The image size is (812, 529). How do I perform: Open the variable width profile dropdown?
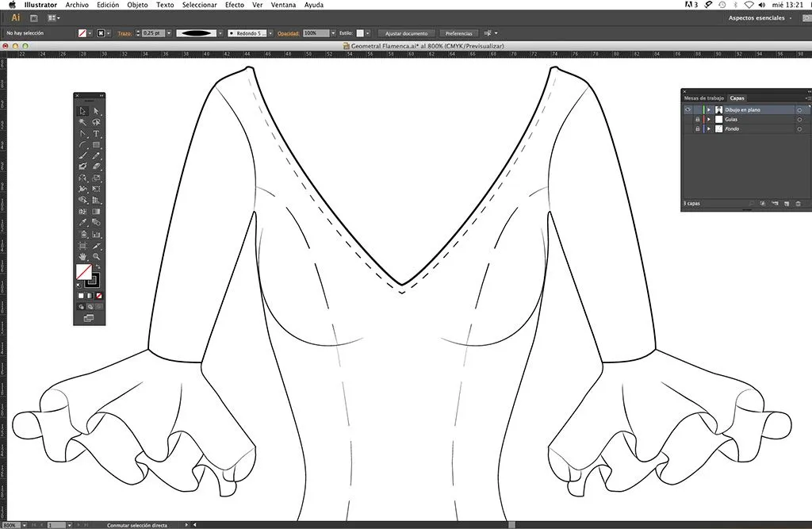tap(220, 33)
